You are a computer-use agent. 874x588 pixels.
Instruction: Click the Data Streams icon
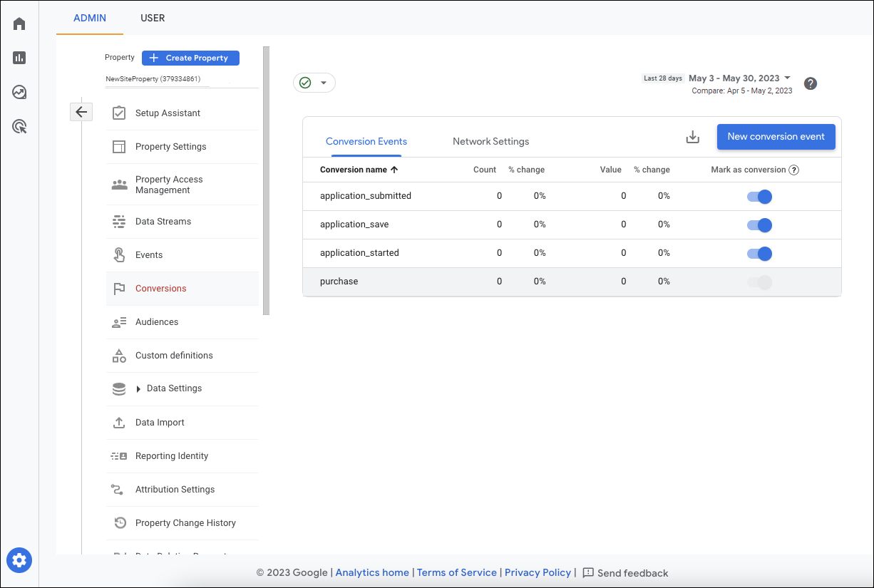119,222
